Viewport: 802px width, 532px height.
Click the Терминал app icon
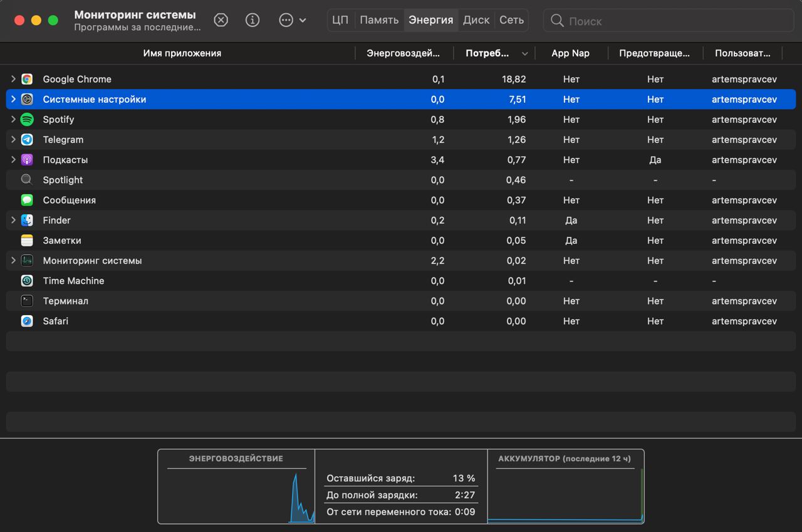click(x=27, y=301)
